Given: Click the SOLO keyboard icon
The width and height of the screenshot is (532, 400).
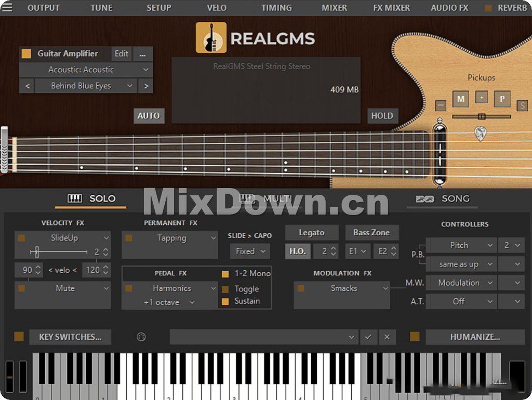Looking at the screenshot, I should (x=75, y=198).
